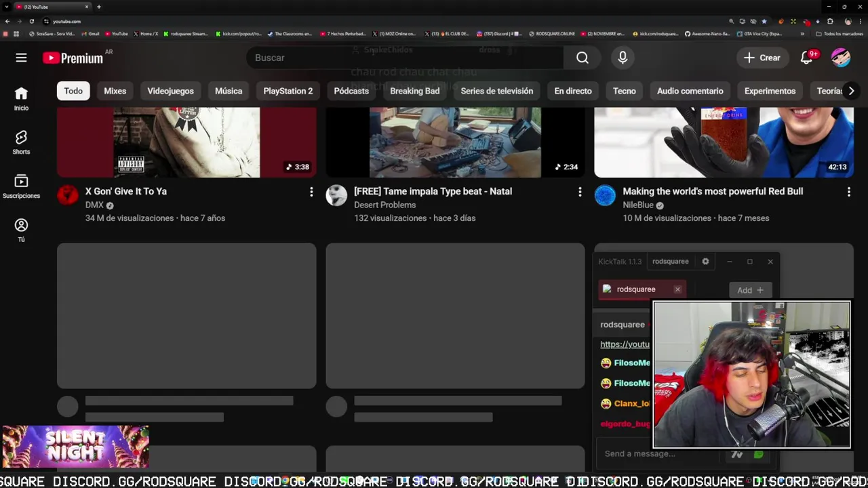Viewport: 868px width, 488px height.
Task: Open the green Kick emote picker in KickTalk
Action: (x=758, y=454)
